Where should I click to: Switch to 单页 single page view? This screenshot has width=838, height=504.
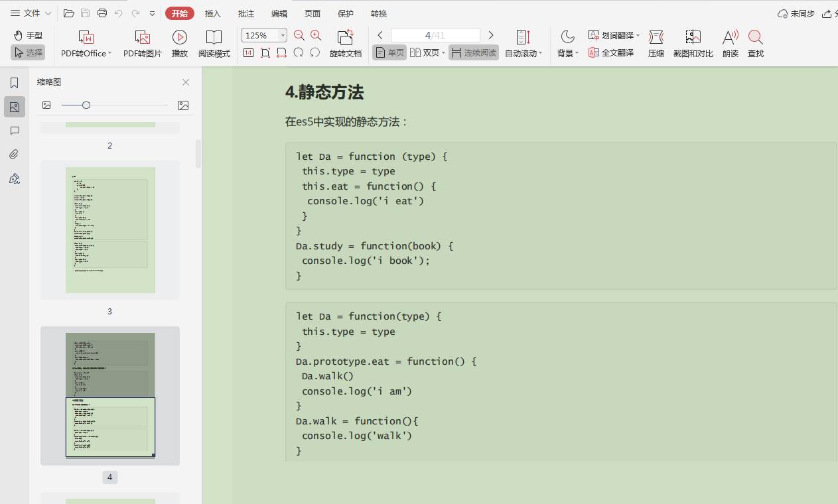389,52
